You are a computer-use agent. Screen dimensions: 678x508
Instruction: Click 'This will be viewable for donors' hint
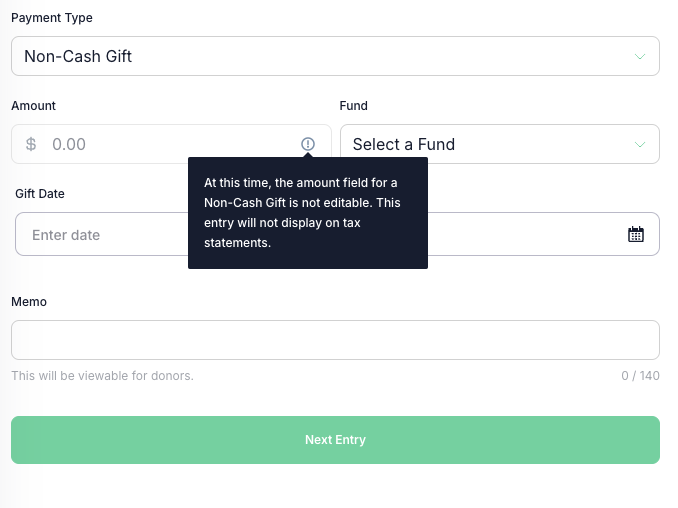coord(102,376)
